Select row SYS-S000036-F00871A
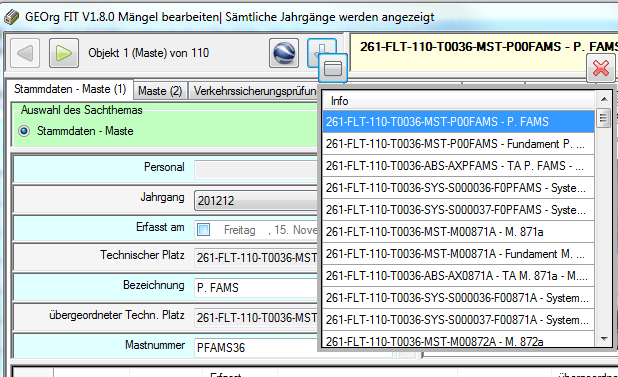Viewport: 618px width, 377px height. 458,298
